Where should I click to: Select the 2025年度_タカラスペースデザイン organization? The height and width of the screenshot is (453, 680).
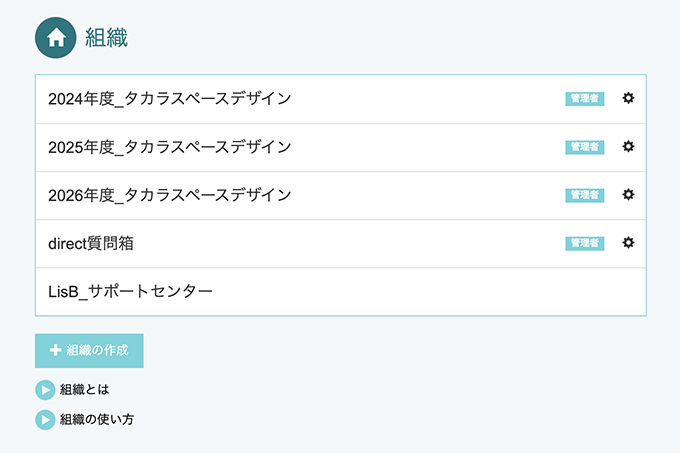click(170, 147)
